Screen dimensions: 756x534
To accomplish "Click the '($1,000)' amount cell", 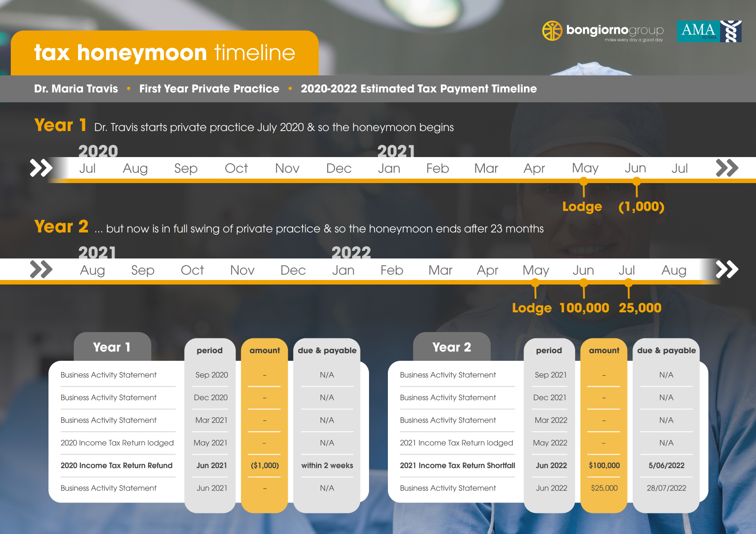I will click(x=265, y=465).
